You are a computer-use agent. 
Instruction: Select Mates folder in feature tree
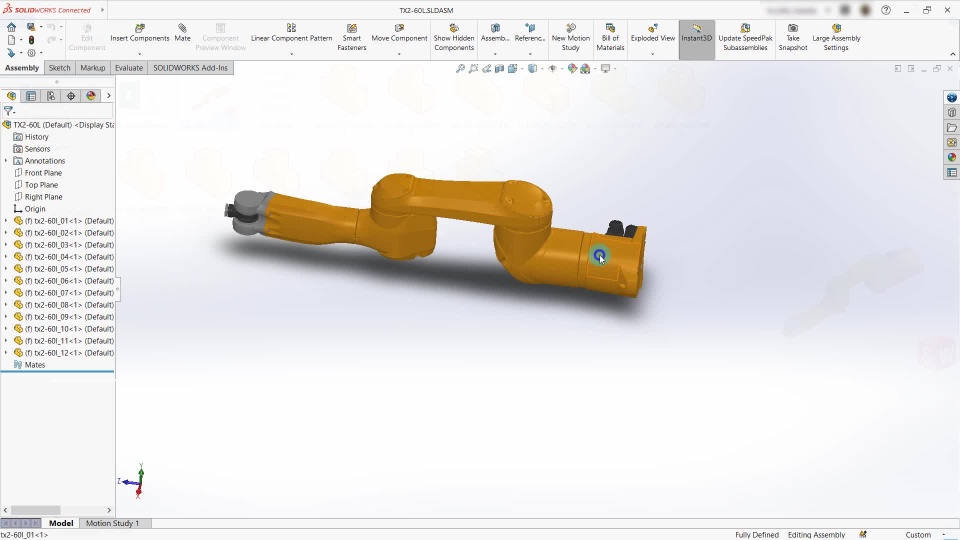pos(29,364)
